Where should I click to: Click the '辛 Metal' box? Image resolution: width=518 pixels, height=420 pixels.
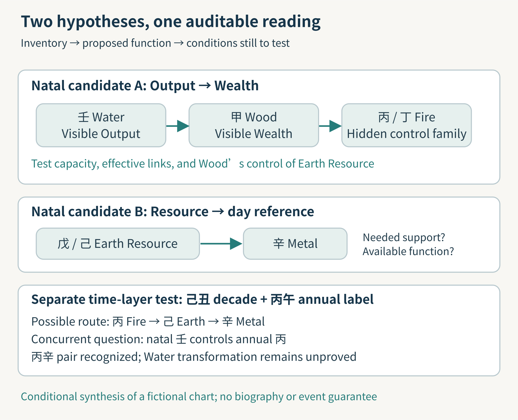coord(295,244)
